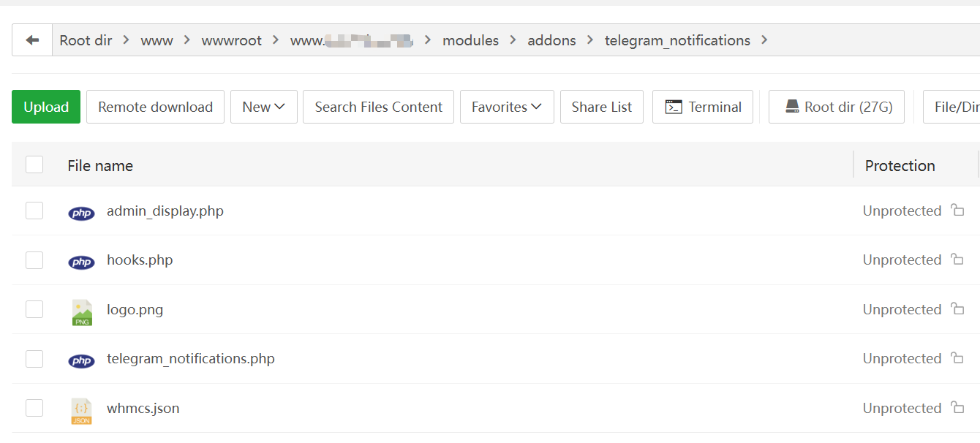Click the lock icon for whmcs.json
The image size is (980, 443).
(957, 408)
